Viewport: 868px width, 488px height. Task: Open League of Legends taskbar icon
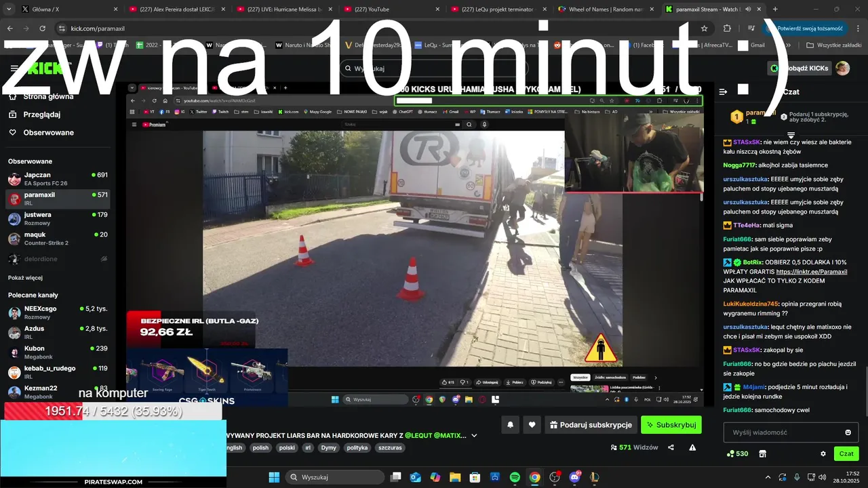click(595, 477)
